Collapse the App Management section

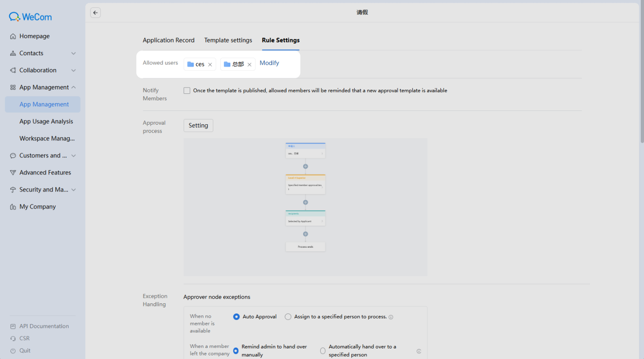(x=42, y=87)
